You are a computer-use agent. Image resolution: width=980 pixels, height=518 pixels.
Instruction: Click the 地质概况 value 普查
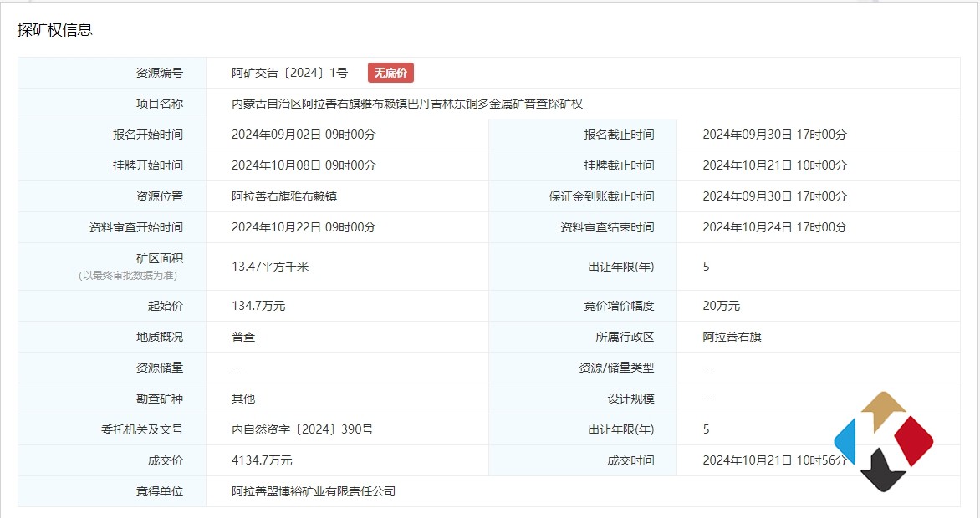tap(243, 337)
